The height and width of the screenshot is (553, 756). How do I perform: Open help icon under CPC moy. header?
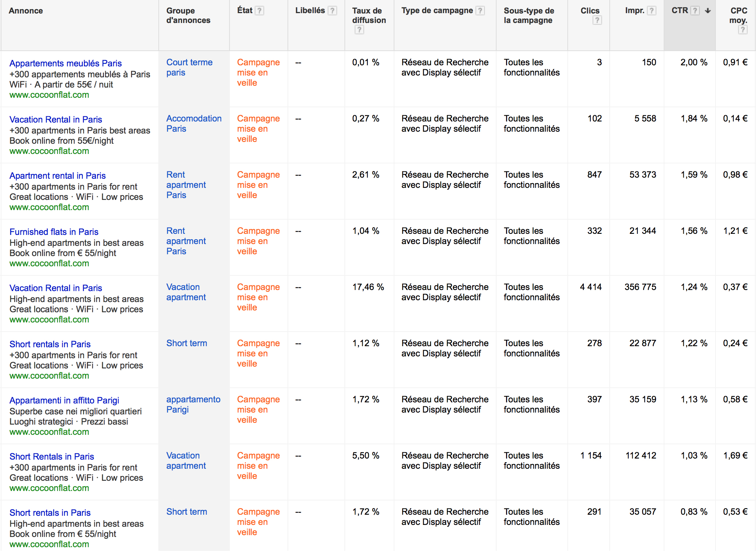(742, 30)
